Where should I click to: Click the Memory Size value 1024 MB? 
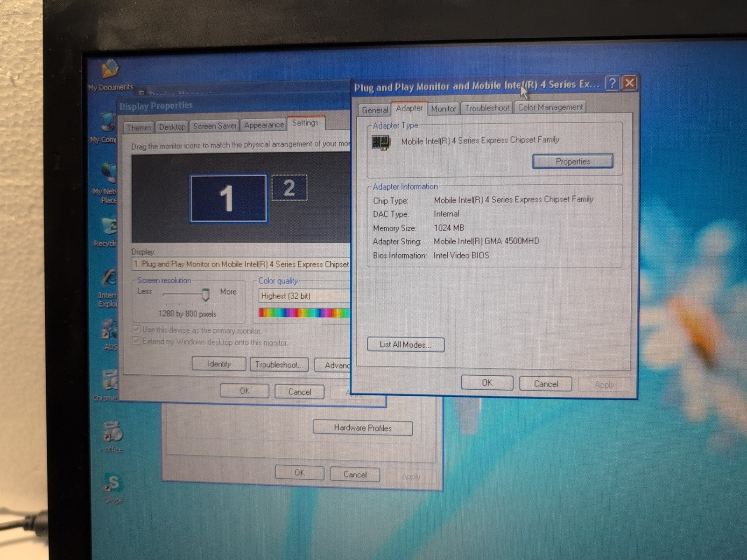click(x=449, y=228)
